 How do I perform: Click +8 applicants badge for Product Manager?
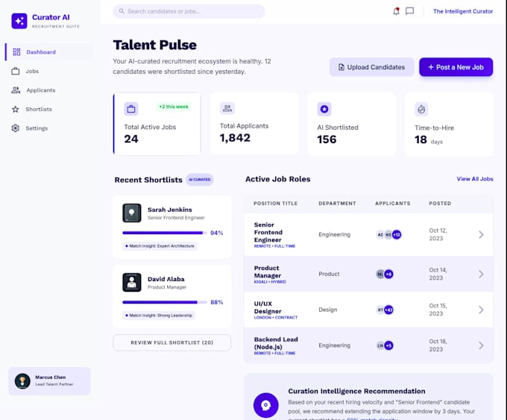388,274
